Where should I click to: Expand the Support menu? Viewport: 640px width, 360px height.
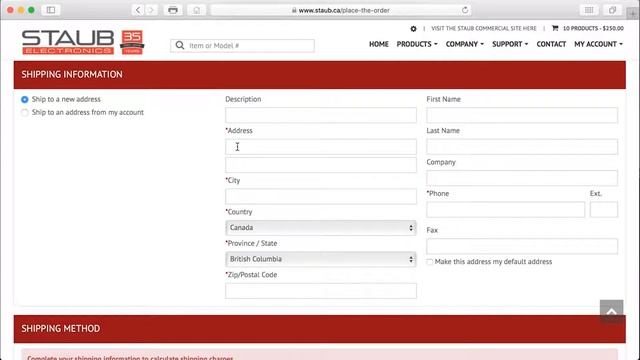click(510, 44)
